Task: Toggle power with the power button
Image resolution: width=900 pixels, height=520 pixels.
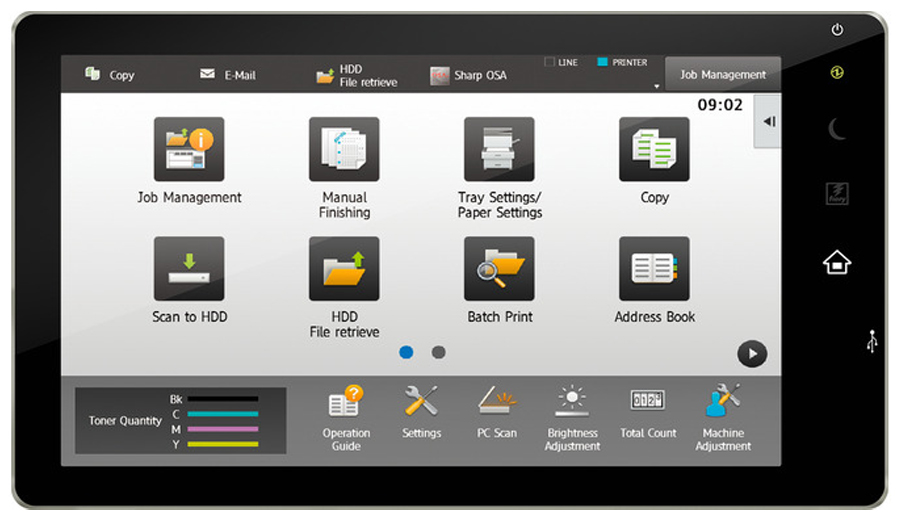Action: click(837, 30)
